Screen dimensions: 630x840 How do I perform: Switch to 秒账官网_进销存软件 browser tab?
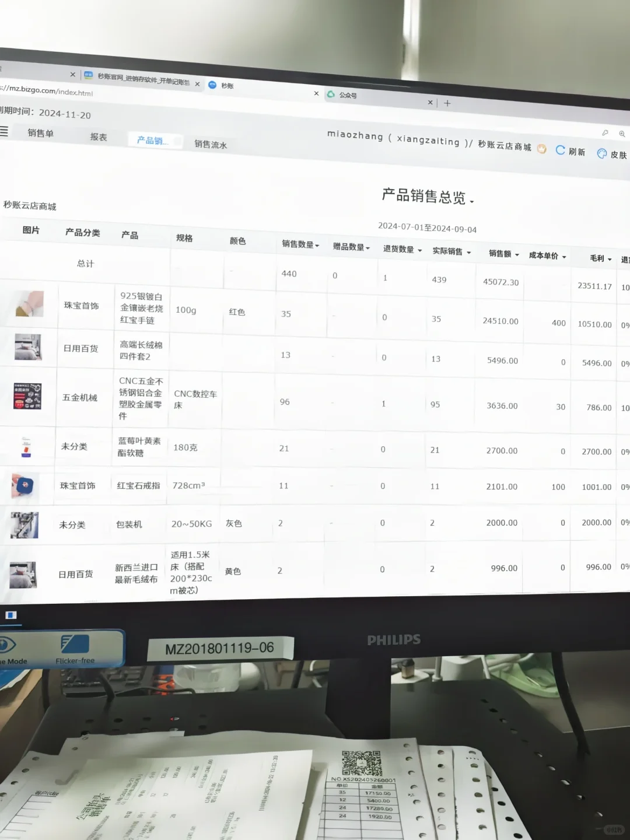(x=142, y=79)
